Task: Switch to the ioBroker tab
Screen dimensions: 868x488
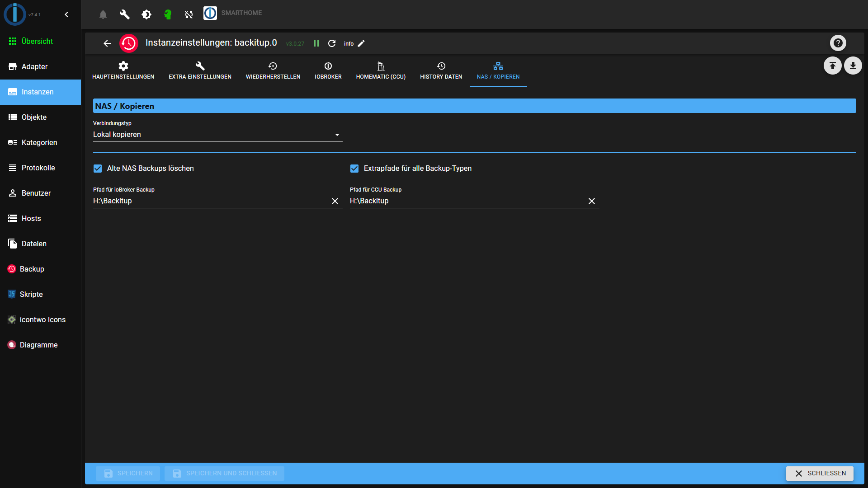Action: (x=328, y=71)
